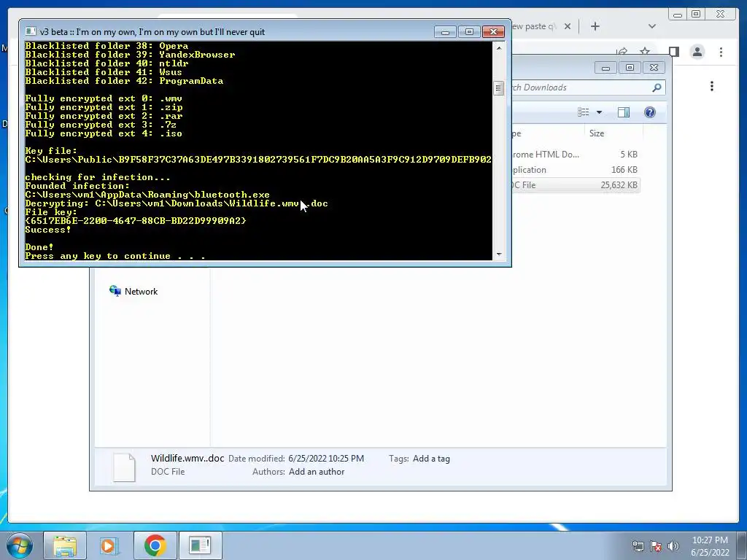This screenshot has width=747, height=560.
Task: Share this page via Chrome share icon
Action: click(x=622, y=51)
